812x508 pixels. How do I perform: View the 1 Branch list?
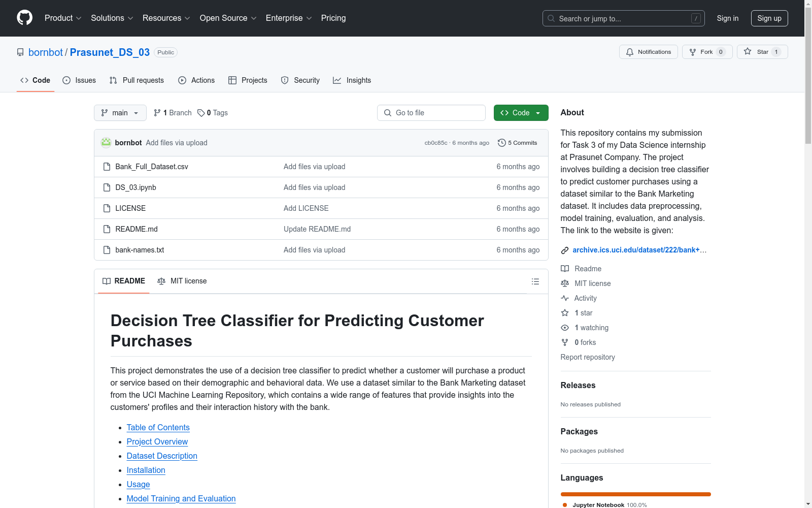tap(173, 113)
